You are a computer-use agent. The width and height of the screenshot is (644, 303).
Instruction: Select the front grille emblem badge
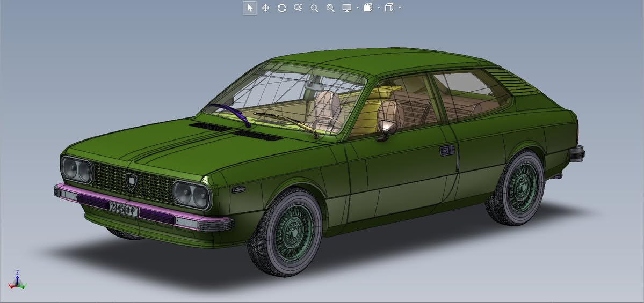(131, 181)
